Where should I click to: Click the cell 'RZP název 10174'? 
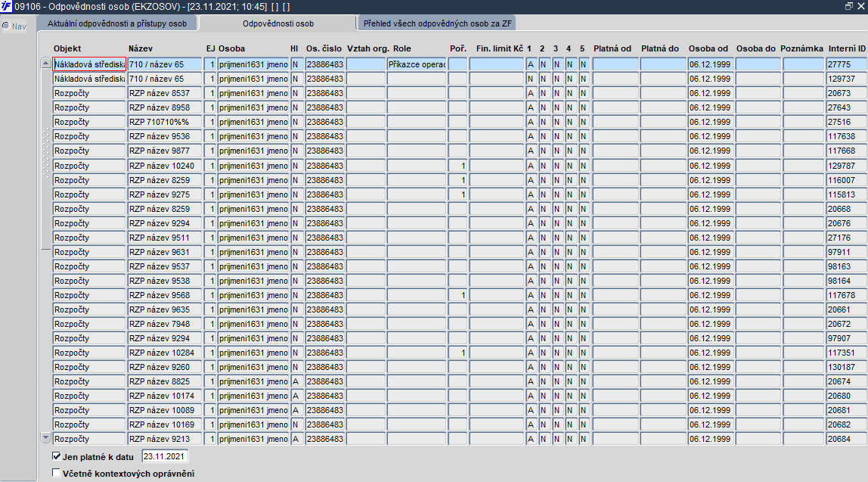click(x=164, y=396)
